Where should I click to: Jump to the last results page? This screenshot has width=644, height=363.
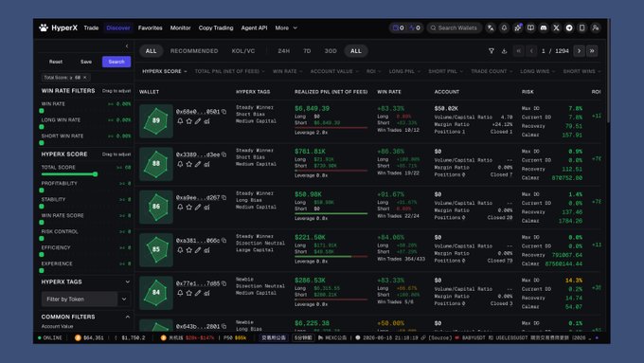click(592, 51)
